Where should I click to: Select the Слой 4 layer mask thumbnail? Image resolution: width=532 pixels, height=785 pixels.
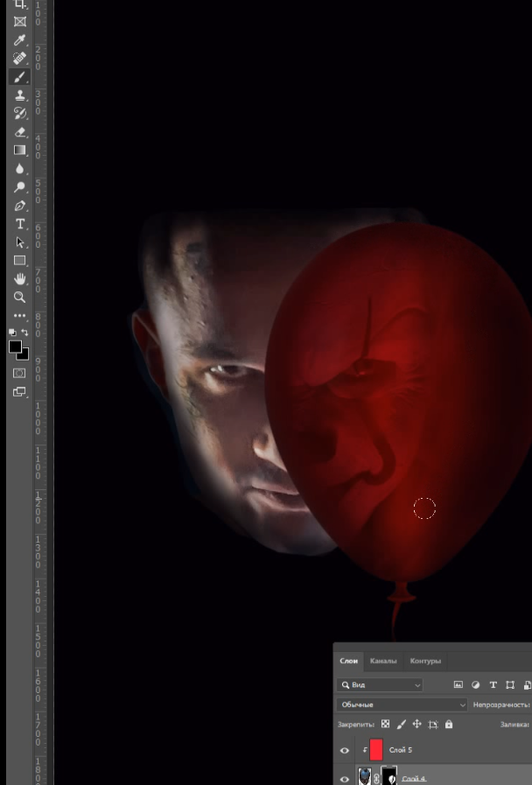click(389, 776)
